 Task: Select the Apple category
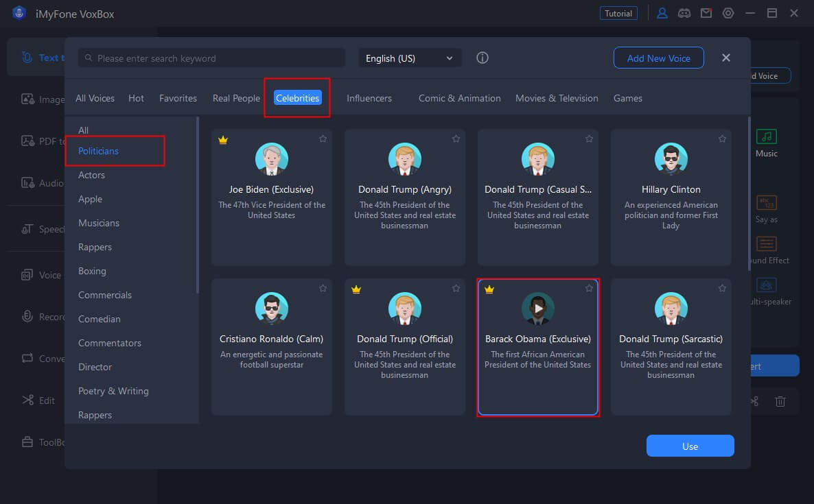[x=91, y=199]
